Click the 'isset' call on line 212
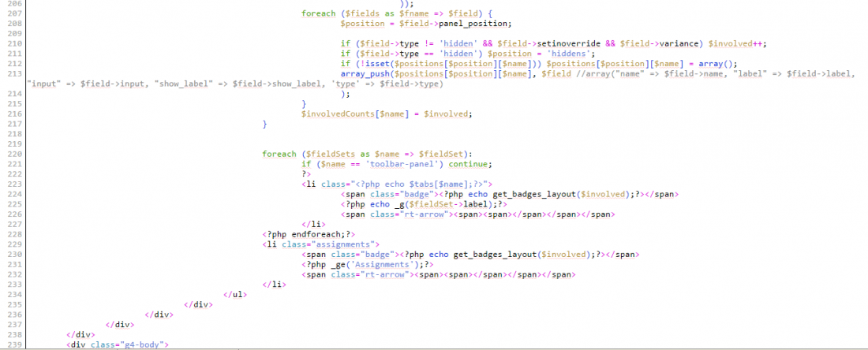The width and height of the screenshot is (868, 350). point(366,64)
